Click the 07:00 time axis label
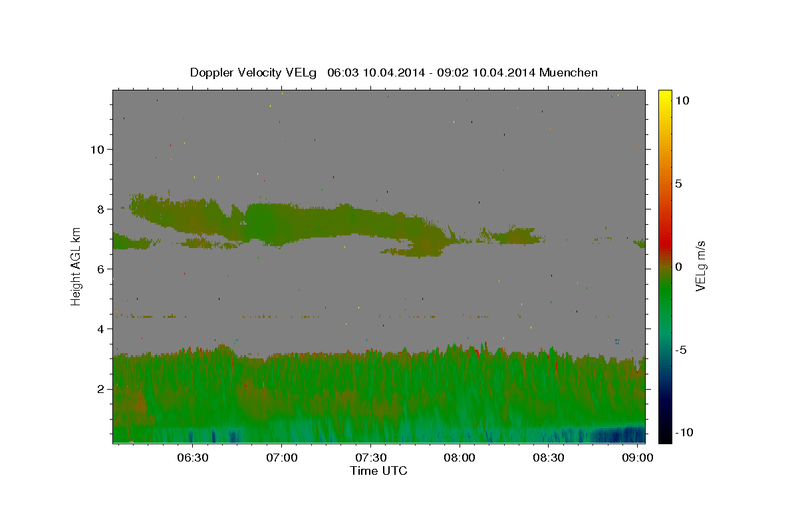 282,458
